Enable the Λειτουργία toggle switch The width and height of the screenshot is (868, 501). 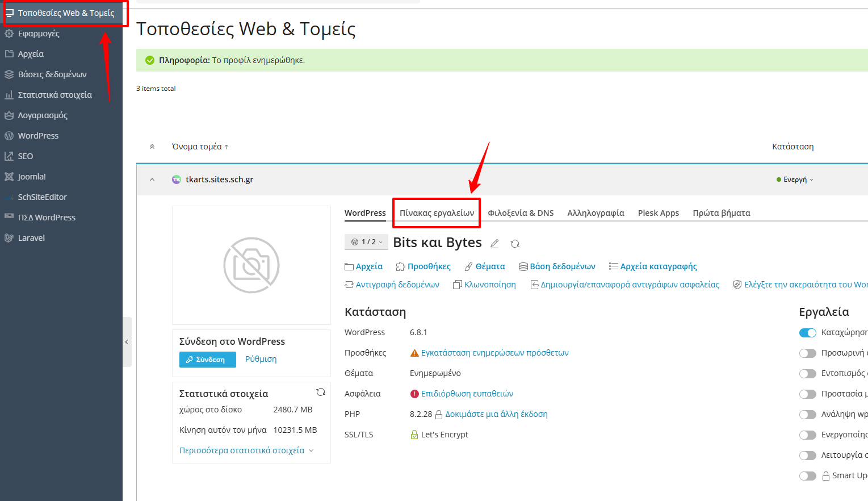(808, 456)
